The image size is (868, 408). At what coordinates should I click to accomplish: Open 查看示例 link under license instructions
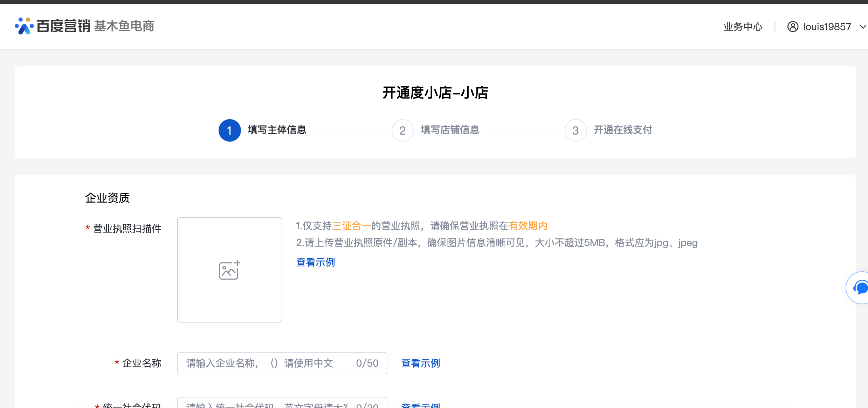click(x=316, y=262)
